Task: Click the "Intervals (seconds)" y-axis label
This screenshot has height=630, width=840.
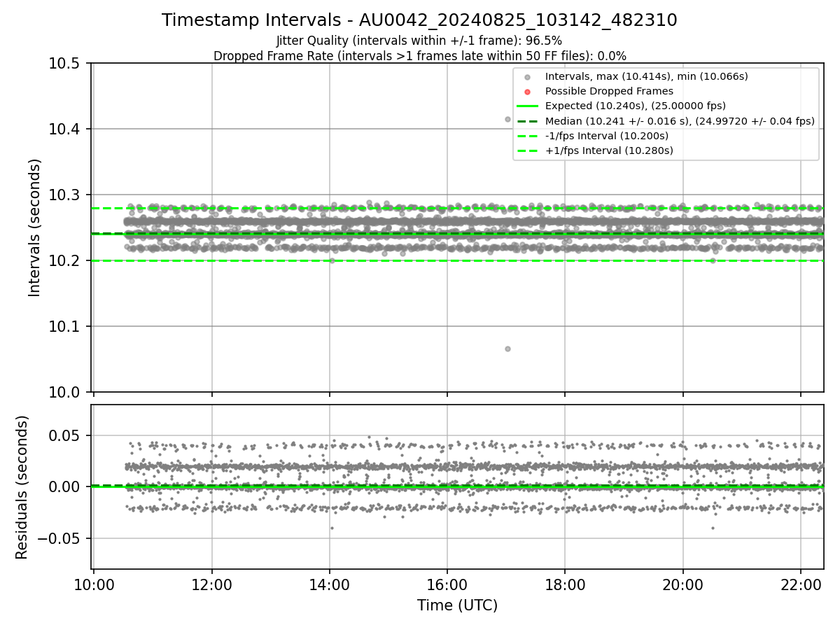Action: [35, 227]
